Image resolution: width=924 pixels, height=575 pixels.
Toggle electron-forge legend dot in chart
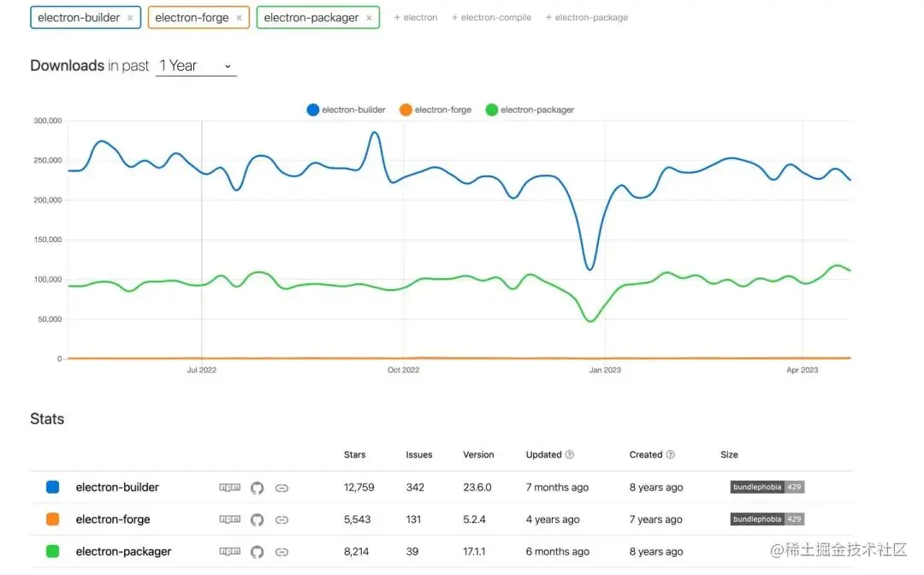coord(406,110)
